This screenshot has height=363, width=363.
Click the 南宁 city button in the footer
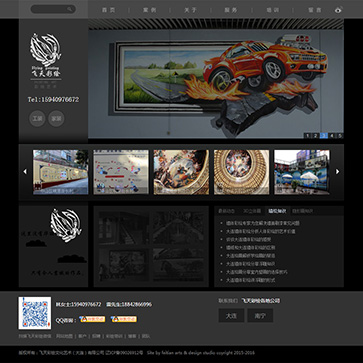tap(260, 315)
